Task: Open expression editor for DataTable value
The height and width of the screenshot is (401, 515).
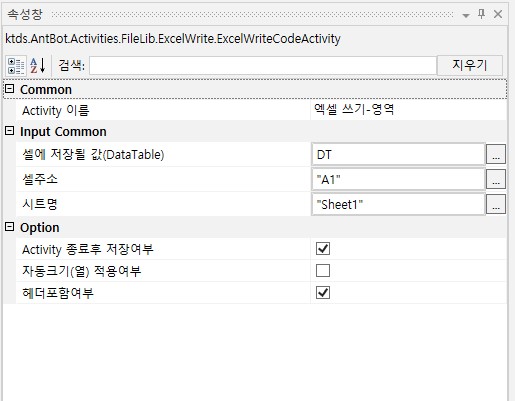Action: click(x=496, y=154)
